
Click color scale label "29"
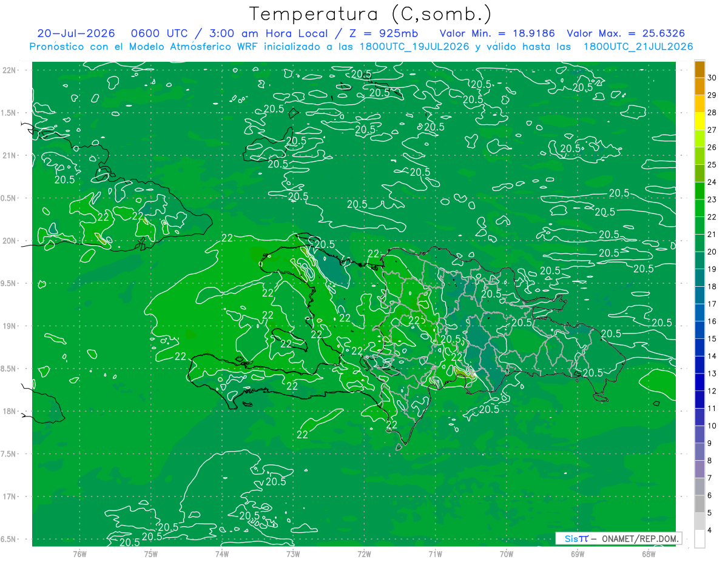point(712,95)
